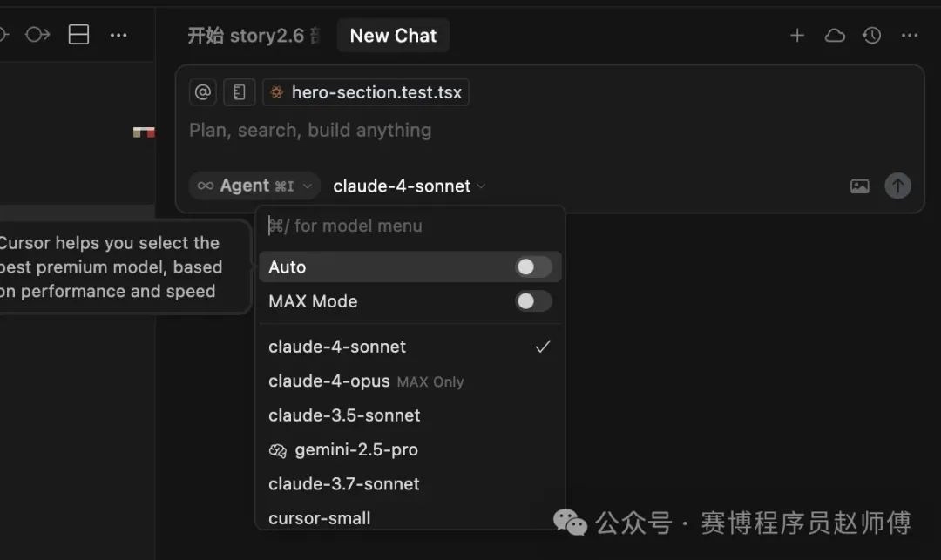Click the hero-section.test.tsx file chip

pos(366,92)
